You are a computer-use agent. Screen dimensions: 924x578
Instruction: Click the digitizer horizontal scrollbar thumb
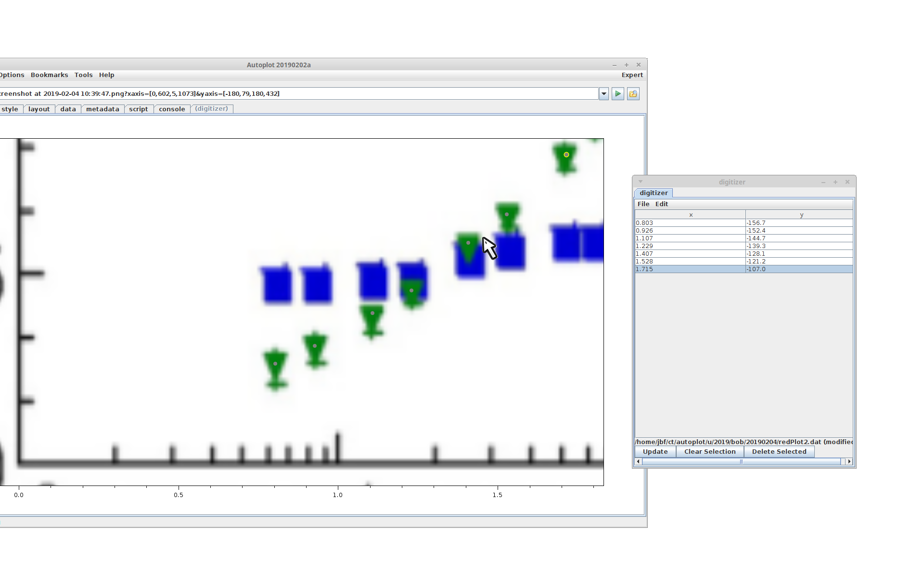[741, 461]
